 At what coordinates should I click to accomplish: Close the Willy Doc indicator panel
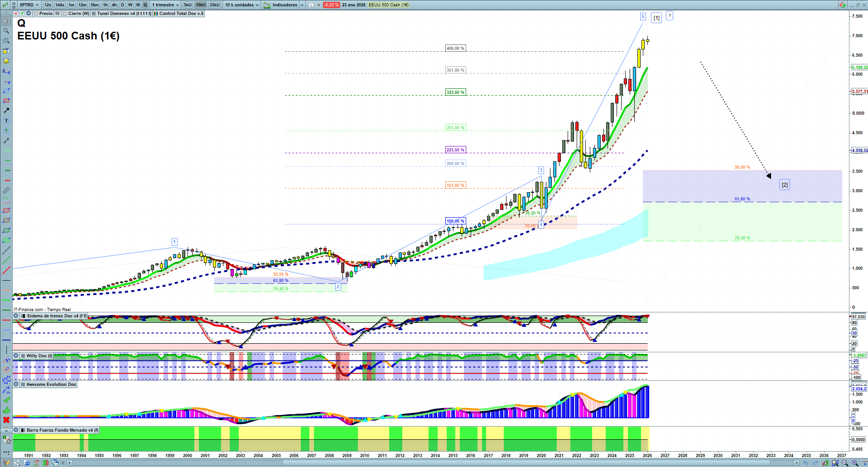16,356
